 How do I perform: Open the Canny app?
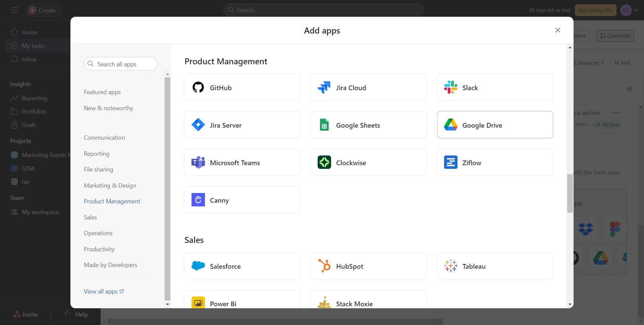click(242, 200)
